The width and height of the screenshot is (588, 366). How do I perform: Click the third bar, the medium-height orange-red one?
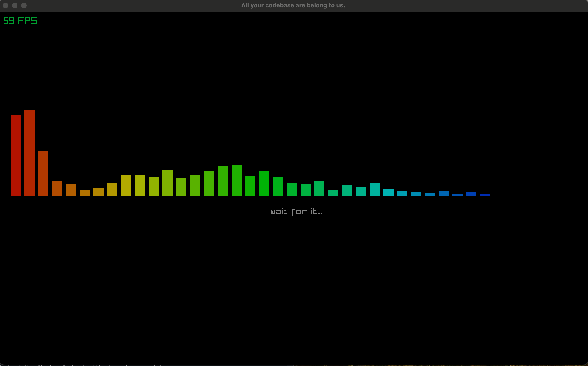pyautogui.click(x=43, y=173)
